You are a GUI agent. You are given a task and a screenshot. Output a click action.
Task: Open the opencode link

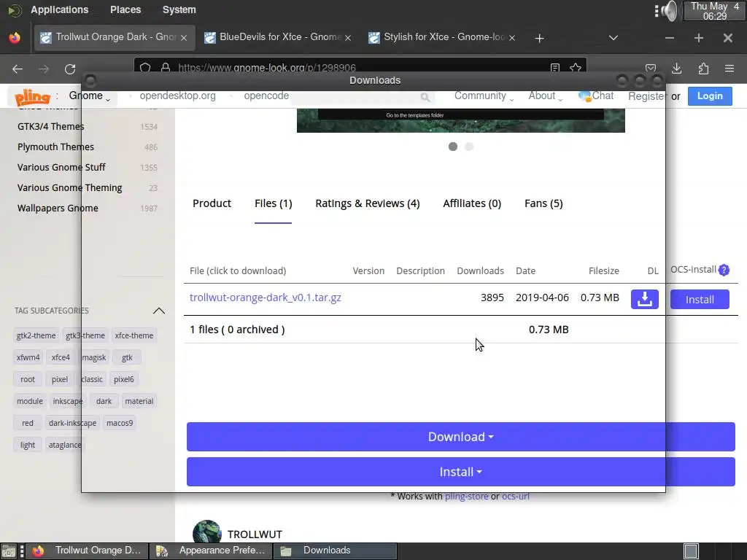266,96
